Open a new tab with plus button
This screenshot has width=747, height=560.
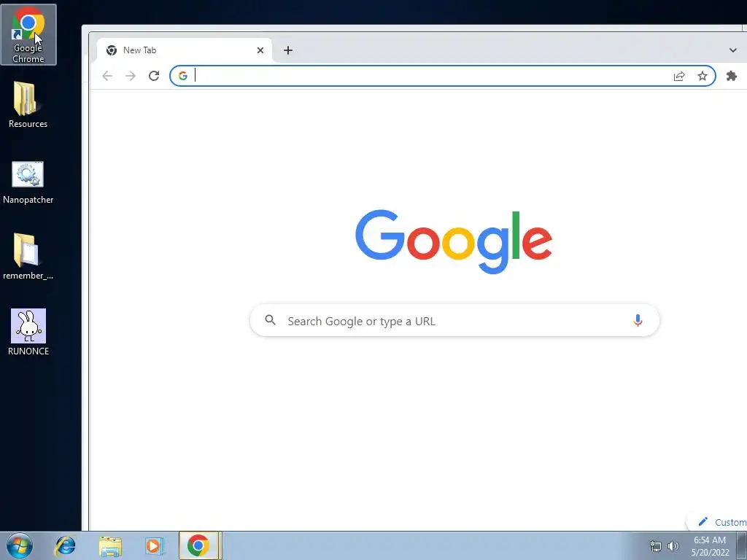288,50
